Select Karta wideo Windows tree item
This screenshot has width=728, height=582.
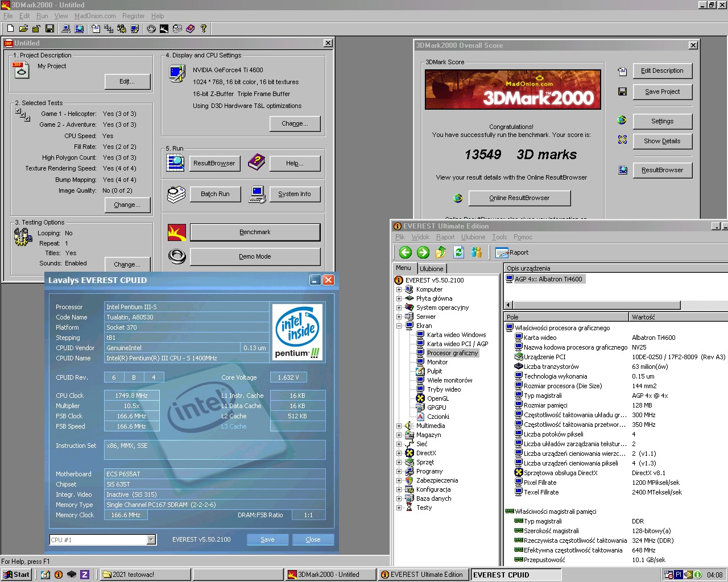(456, 335)
